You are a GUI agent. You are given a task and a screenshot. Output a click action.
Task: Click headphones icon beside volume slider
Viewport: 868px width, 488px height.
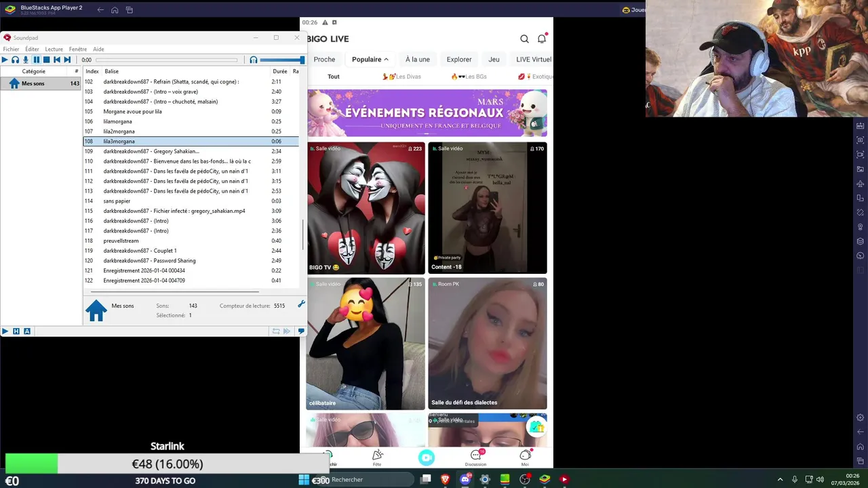[254, 60]
